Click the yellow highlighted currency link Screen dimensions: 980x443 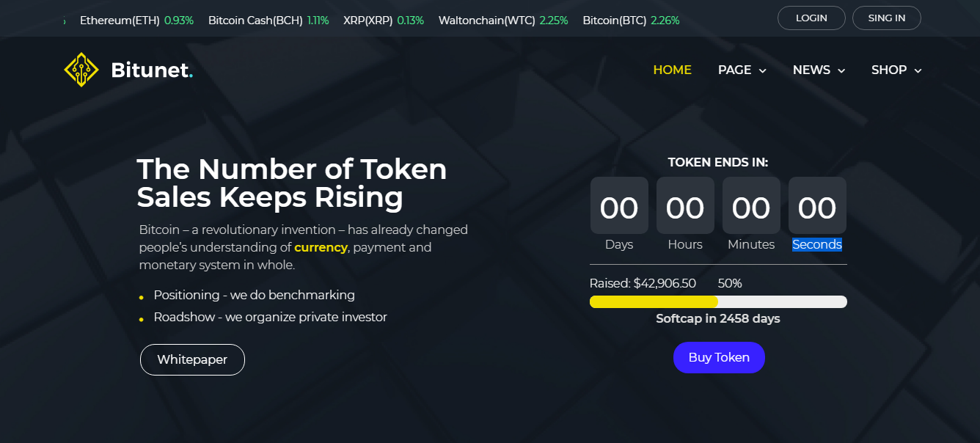click(321, 247)
